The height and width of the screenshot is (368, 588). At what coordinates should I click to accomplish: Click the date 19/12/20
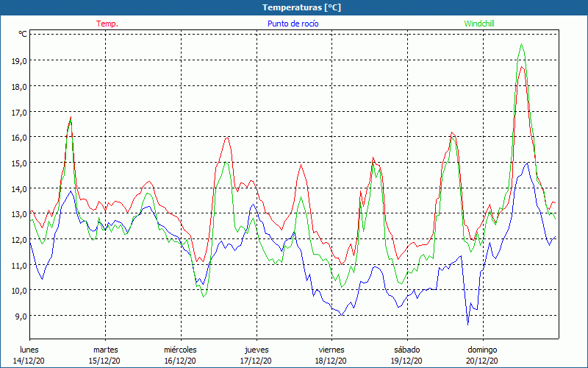406,361
